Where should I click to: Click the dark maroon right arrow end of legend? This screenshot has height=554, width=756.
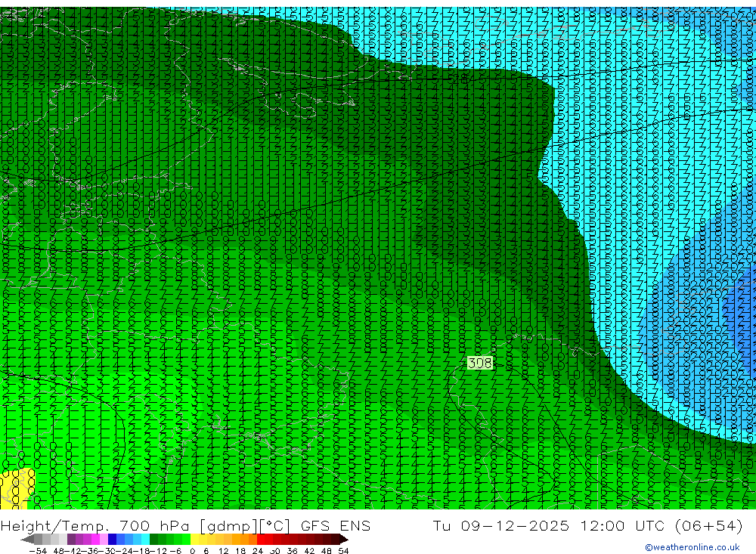point(344,539)
